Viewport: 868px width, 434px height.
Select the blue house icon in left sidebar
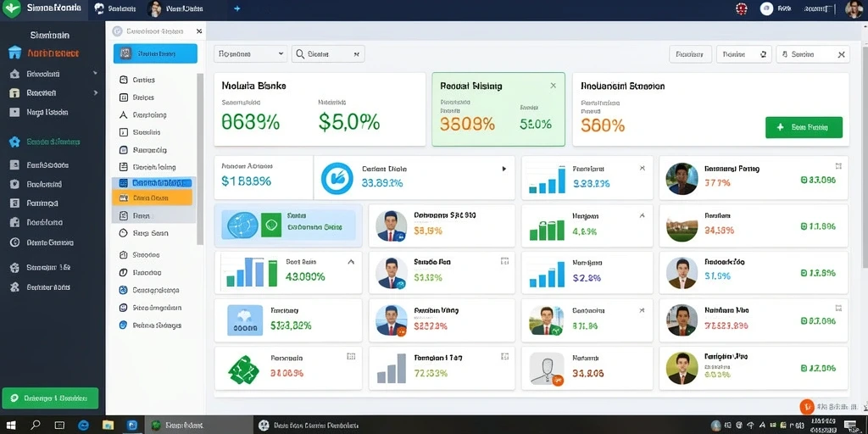click(x=15, y=53)
